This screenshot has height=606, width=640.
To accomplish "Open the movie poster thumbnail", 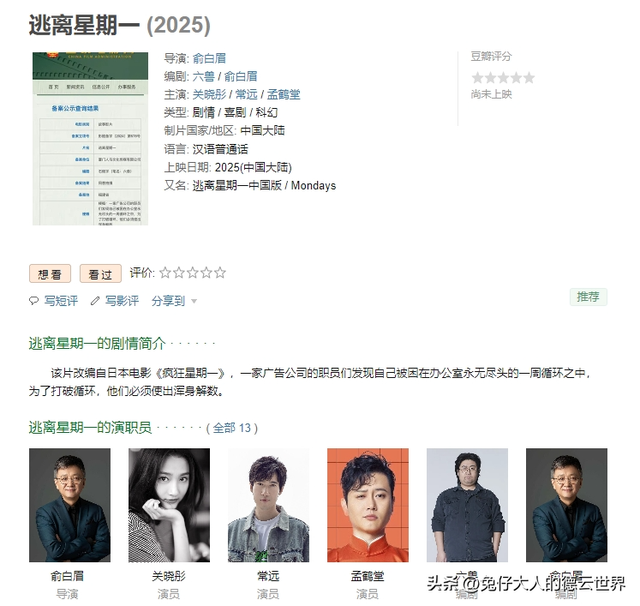I will 90,138.
